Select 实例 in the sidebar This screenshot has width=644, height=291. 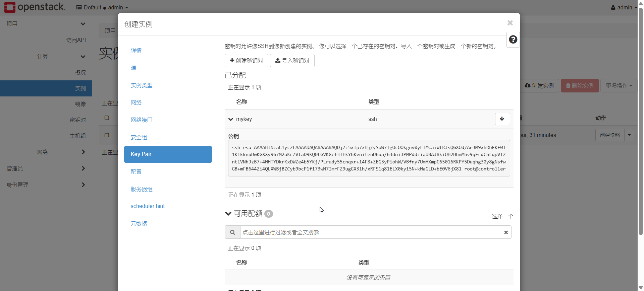click(x=46, y=88)
